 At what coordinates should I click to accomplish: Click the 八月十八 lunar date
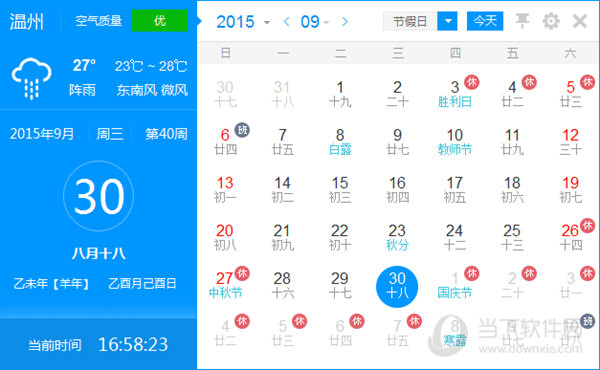pyautogui.click(x=99, y=253)
